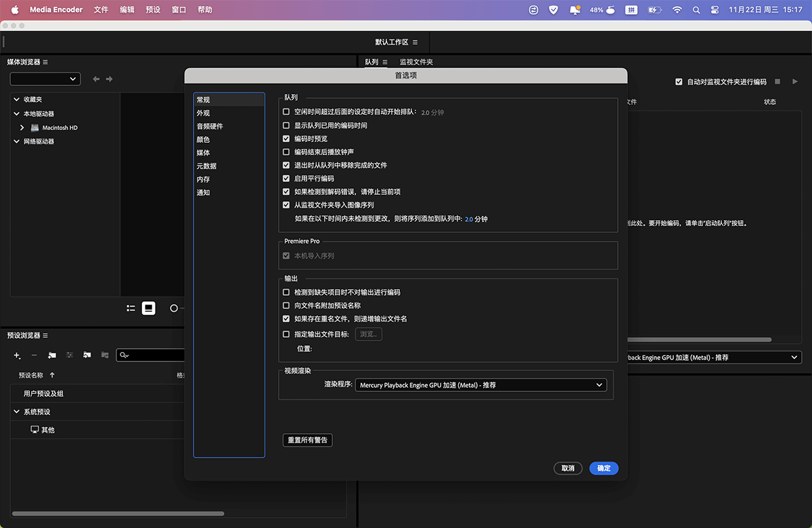The height and width of the screenshot is (528, 812).
Task: Click the preset settings sliders icon
Action: (x=70, y=355)
